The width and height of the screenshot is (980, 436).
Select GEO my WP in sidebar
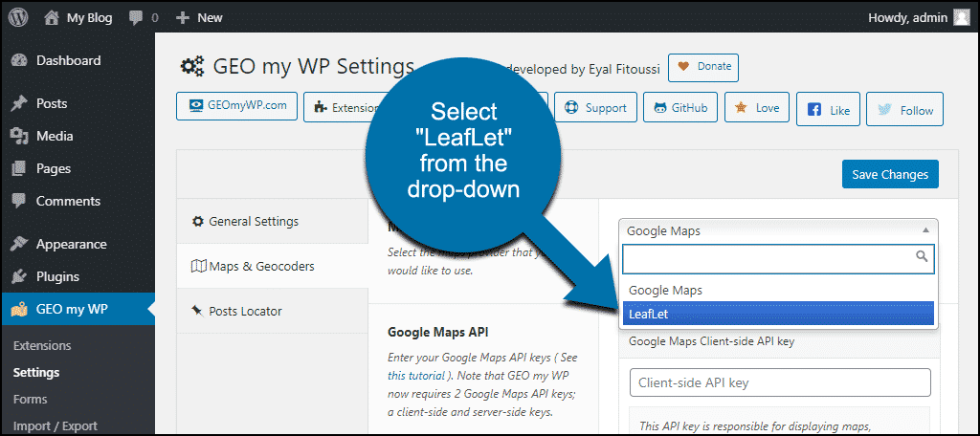[x=78, y=309]
